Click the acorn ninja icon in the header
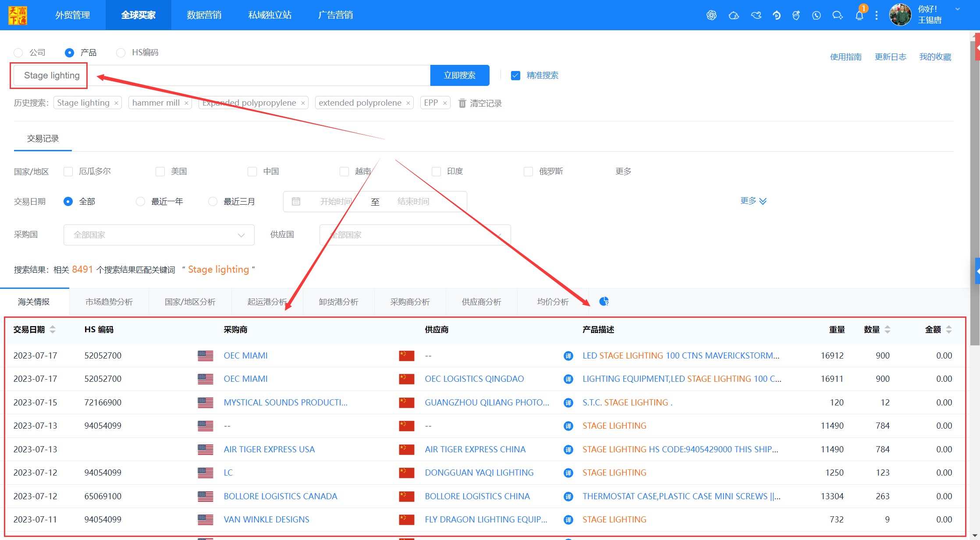 pos(796,15)
